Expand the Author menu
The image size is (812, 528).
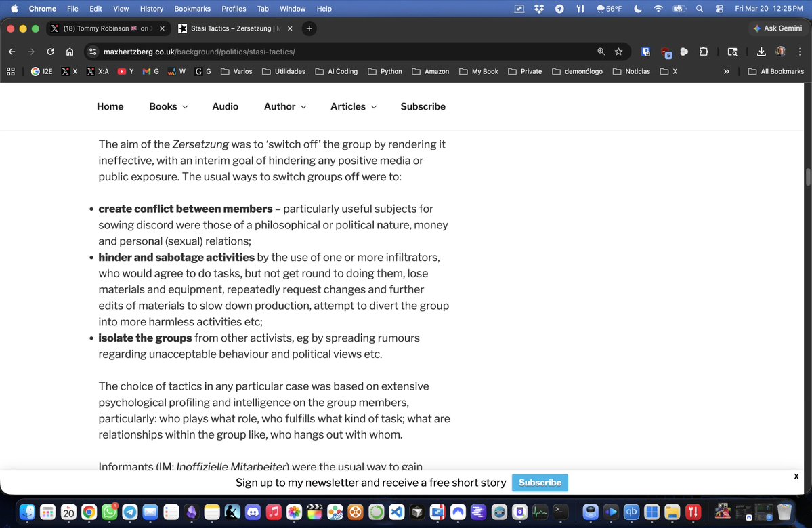coord(285,106)
